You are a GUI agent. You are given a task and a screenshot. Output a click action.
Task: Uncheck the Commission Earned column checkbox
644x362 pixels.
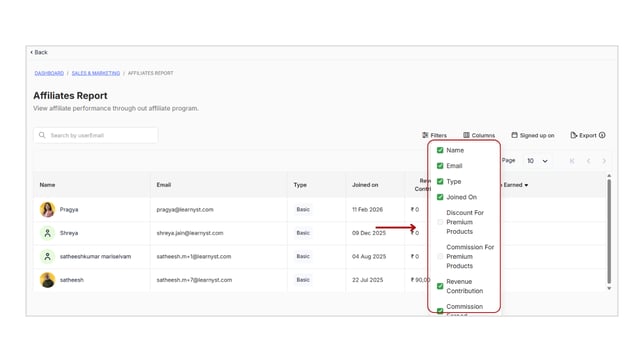pyautogui.click(x=440, y=311)
